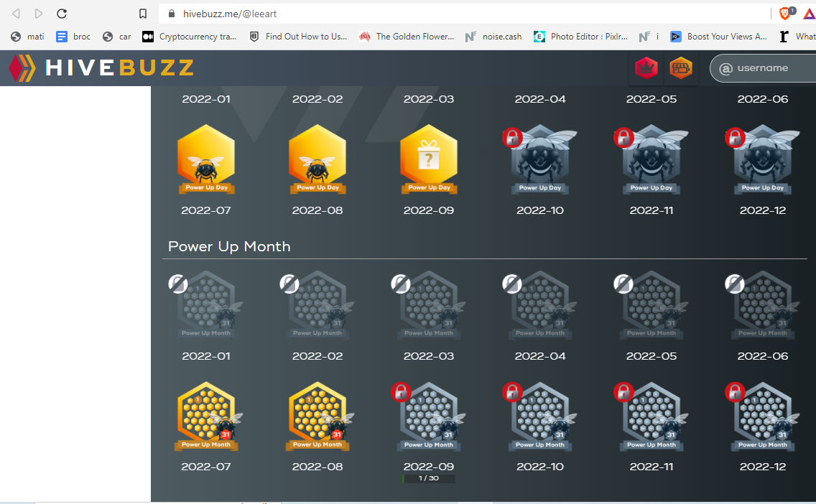Click the 2022-03 Power Up Month badge
Image resolution: width=816 pixels, height=504 pixels.
tap(429, 305)
